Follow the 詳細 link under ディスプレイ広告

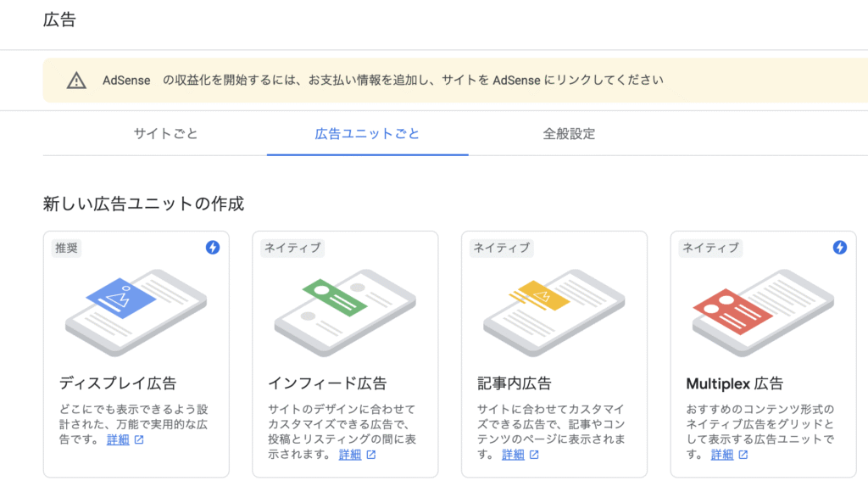[118, 440]
